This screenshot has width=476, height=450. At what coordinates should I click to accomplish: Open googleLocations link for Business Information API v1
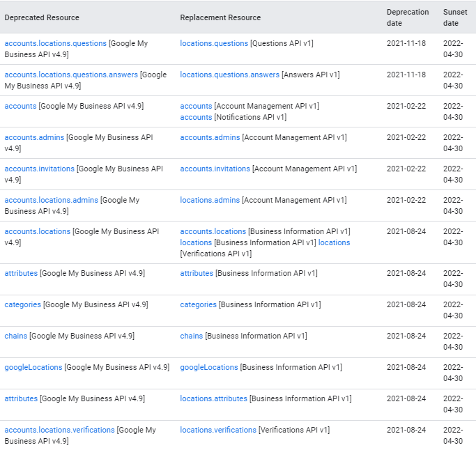pos(209,367)
